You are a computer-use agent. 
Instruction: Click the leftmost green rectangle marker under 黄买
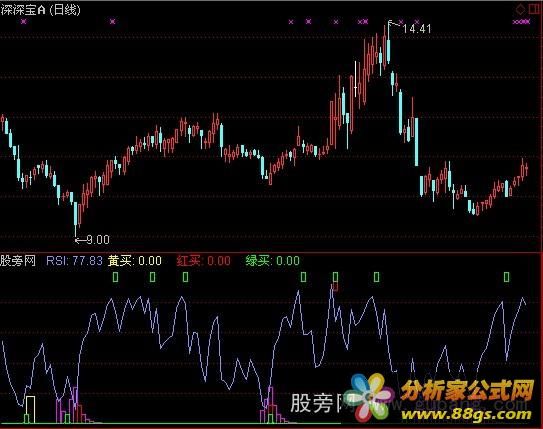pyautogui.click(x=116, y=277)
